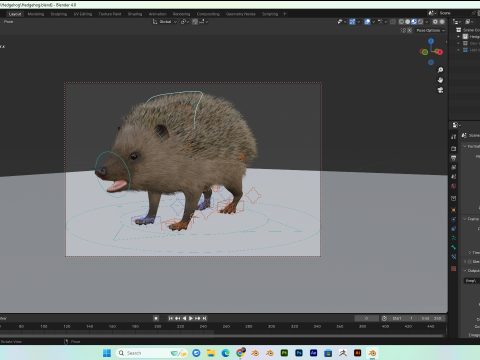Viewport: 480px width, 360px height.
Task: Open the Output properties tab icon
Action: 454,158
